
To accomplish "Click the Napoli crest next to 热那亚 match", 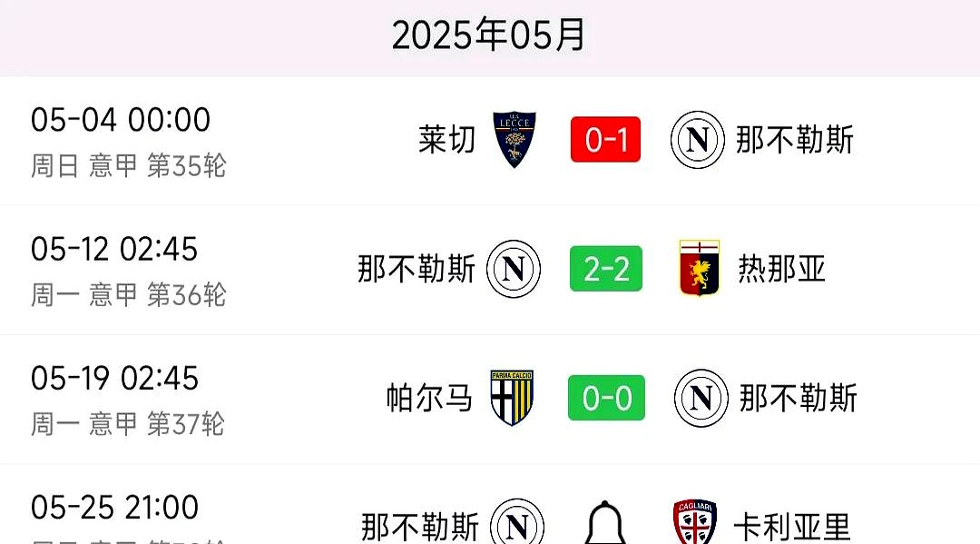I will [x=514, y=270].
